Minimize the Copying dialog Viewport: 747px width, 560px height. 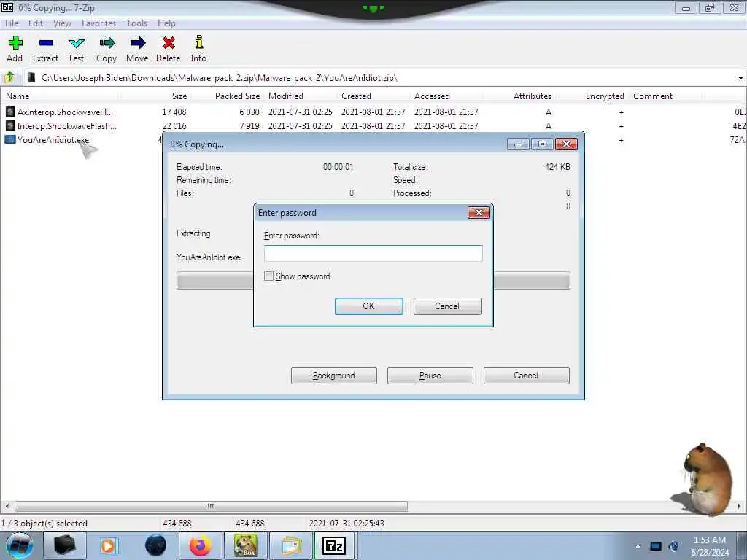519,144
